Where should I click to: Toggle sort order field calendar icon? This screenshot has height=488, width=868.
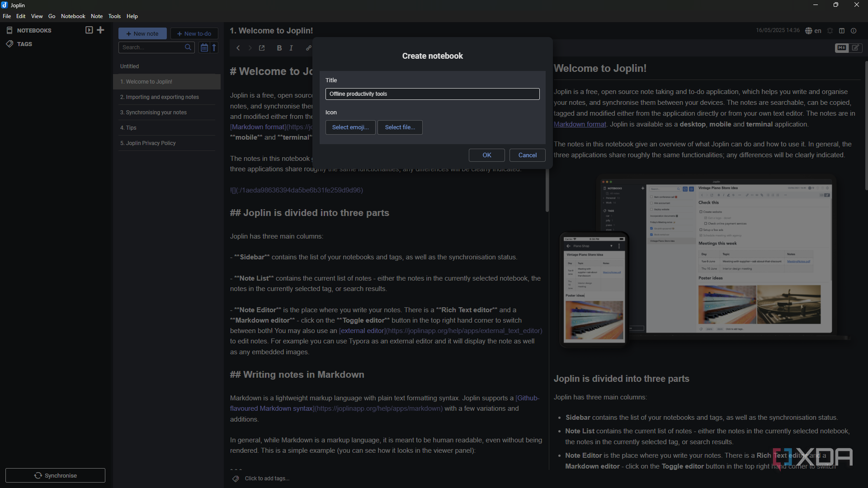204,47
